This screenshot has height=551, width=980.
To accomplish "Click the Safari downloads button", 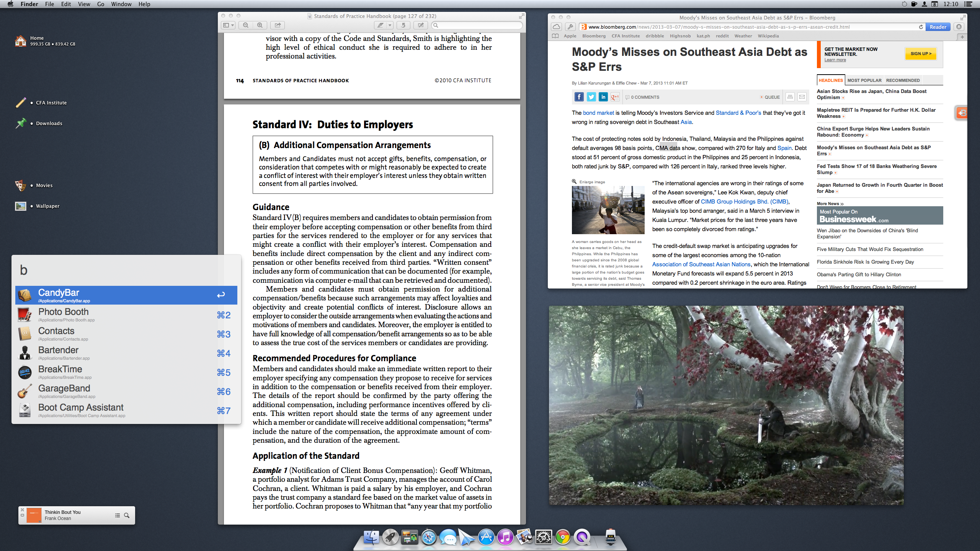I will click(959, 27).
